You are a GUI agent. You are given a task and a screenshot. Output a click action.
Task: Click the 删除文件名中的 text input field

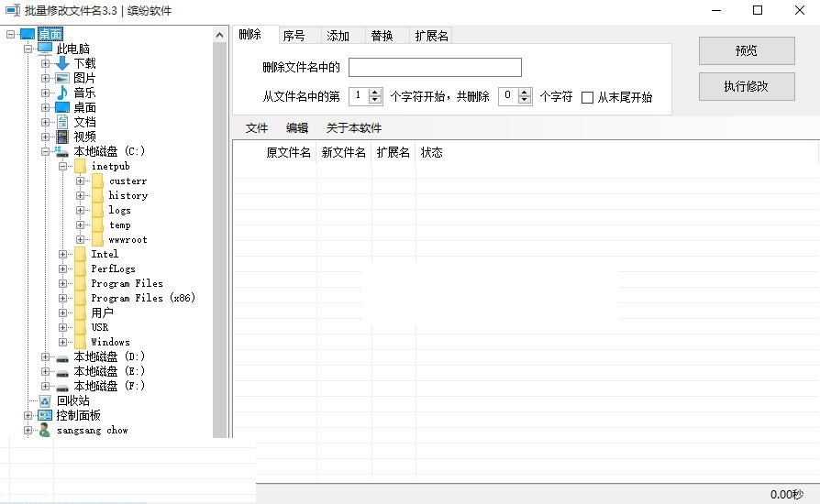tap(435, 68)
